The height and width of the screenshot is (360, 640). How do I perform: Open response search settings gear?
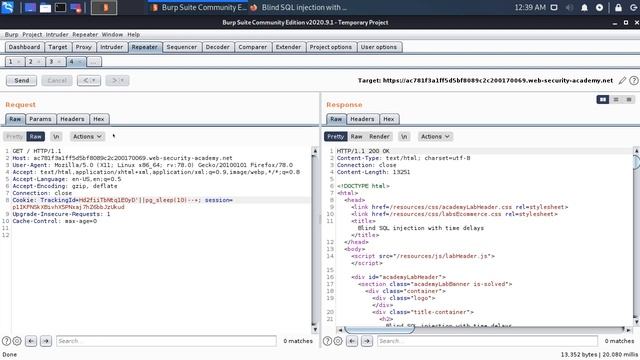point(338,341)
